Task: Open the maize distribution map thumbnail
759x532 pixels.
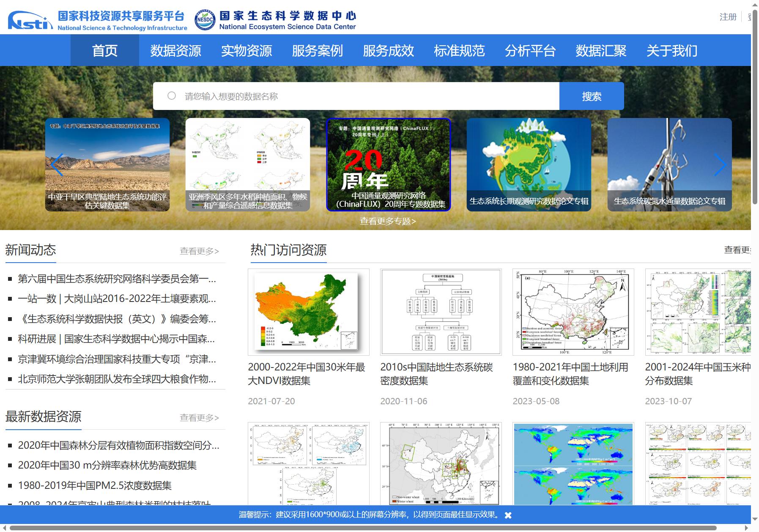Action: (x=698, y=312)
